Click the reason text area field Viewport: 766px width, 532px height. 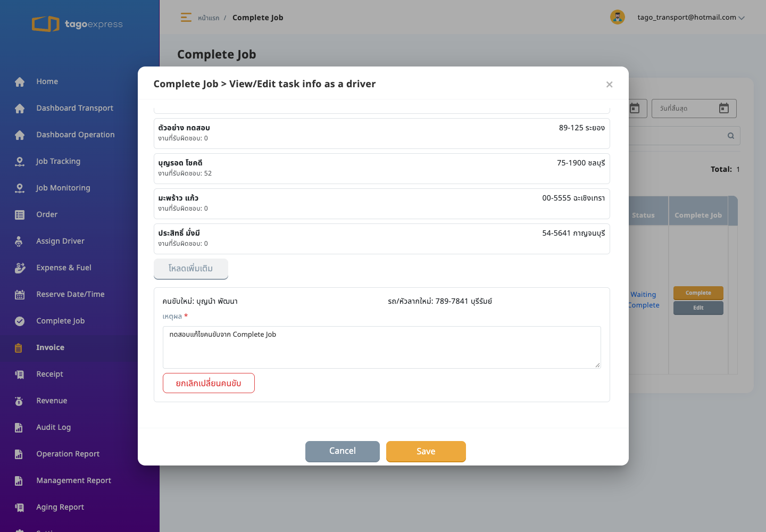382,347
